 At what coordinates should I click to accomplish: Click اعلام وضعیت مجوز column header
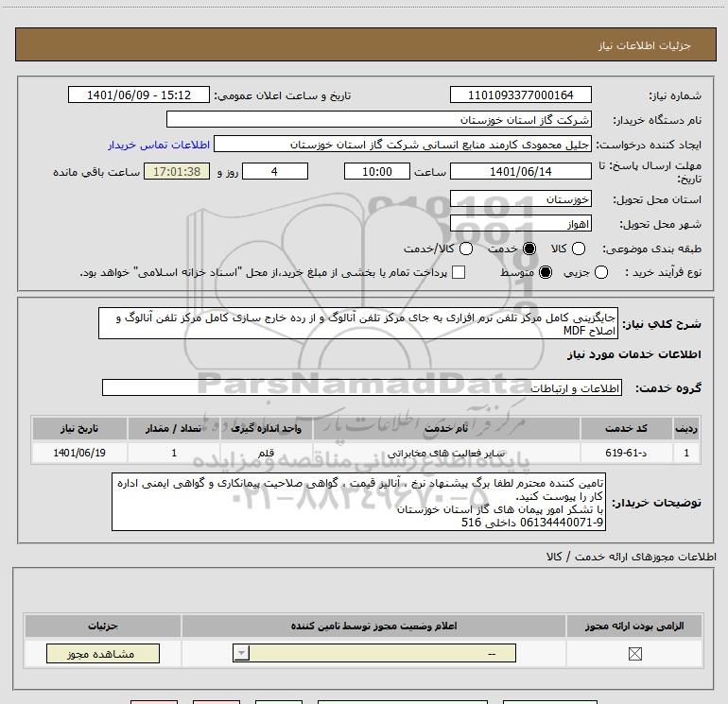click(x=373, y=626)
